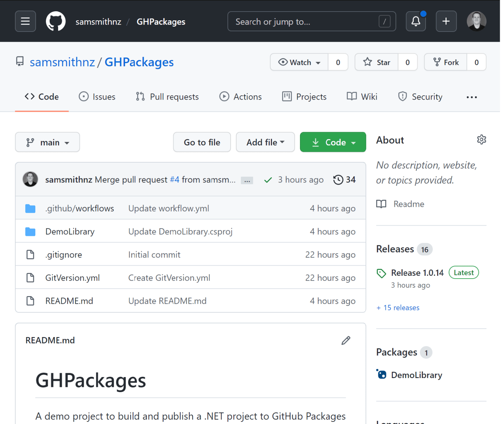Open the hamburger navigation menu

[25, 21]
